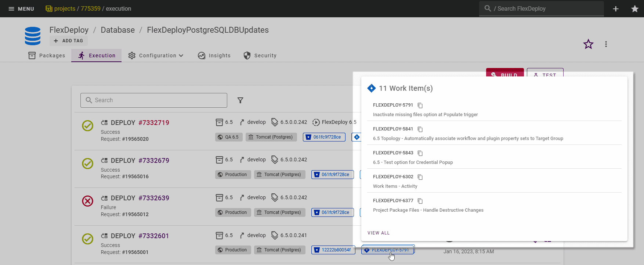Copy FLEXDEPLOY-6302 key to clipboard
This screenshot has height=265, width=644.
click(x=420, y=177)
